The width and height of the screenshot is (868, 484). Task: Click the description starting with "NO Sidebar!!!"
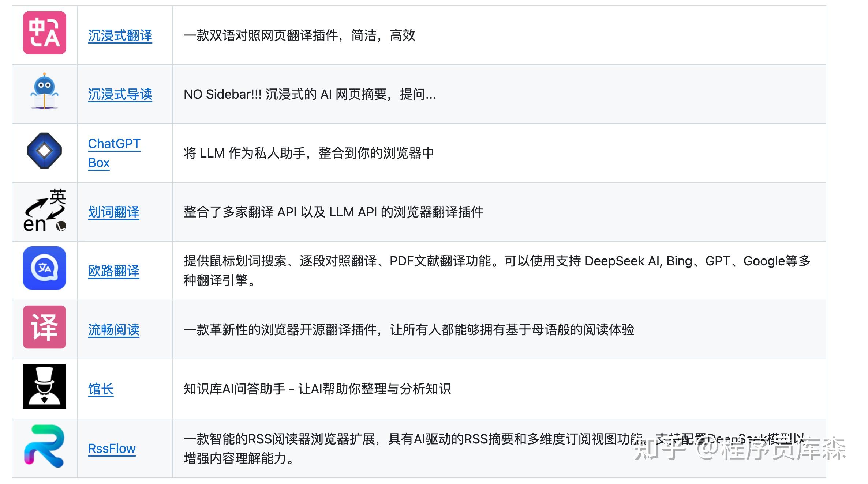click(310, 95)
